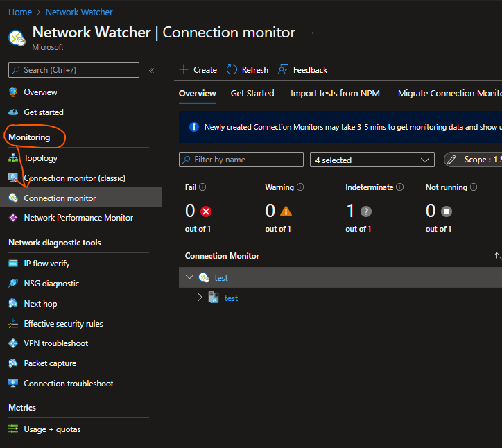Collapse the sidebar with double chevron

coord(152,70)
